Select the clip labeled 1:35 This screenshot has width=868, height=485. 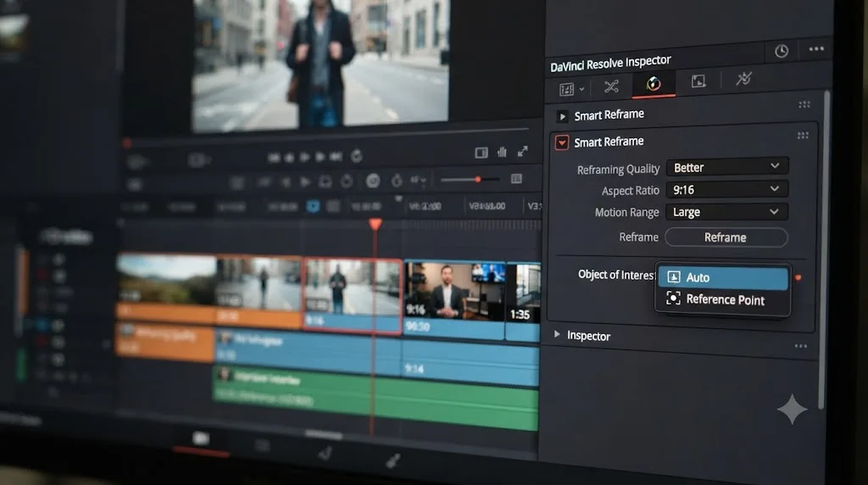pos(522,302)
